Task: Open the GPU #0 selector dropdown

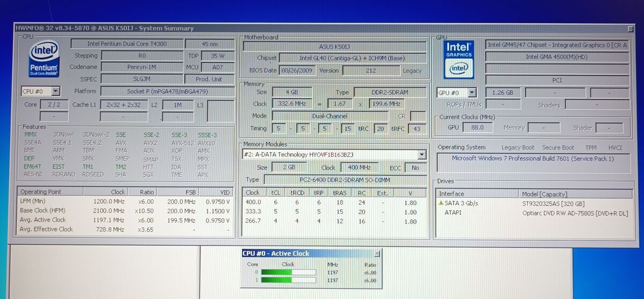Action: [x=472, y=93]
